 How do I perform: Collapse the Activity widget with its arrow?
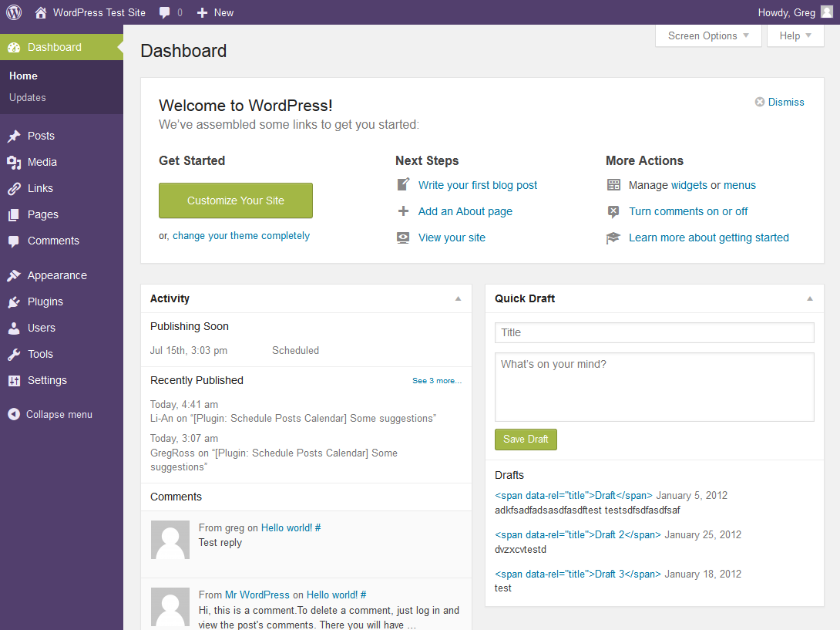(458, 298)
